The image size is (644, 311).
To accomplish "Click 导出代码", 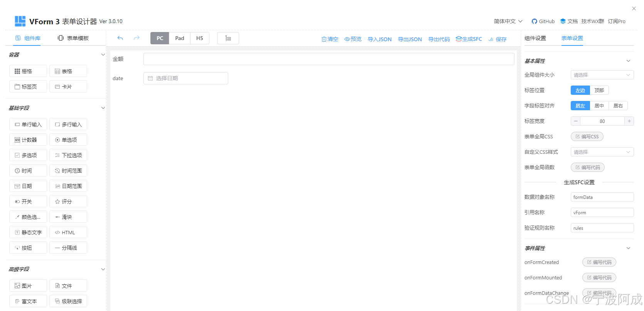I will (x=439, y=39).
